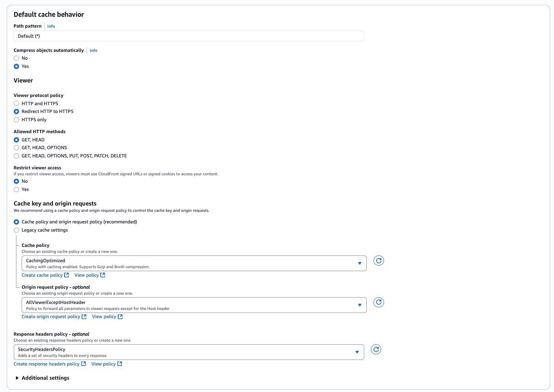Click external icon beside Create response headers policy
Viewport: 554px width, 392px height.
pos(84,364)
